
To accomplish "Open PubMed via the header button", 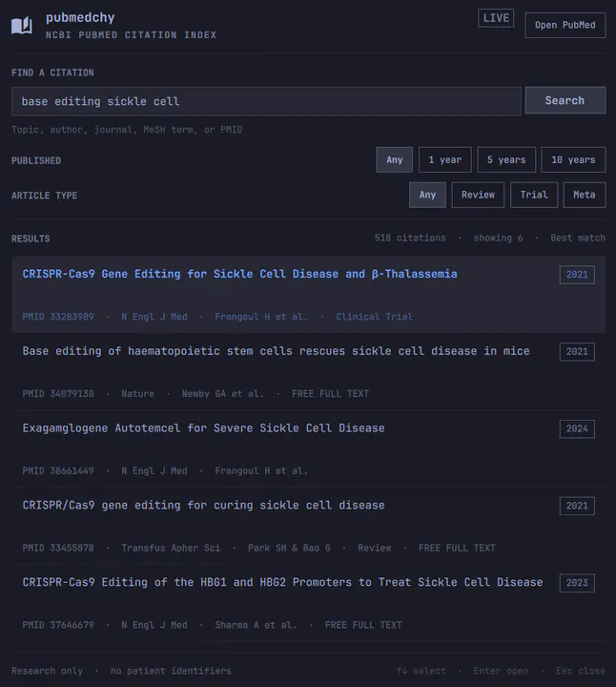I will pyautogui.click(x=565, y=25).
